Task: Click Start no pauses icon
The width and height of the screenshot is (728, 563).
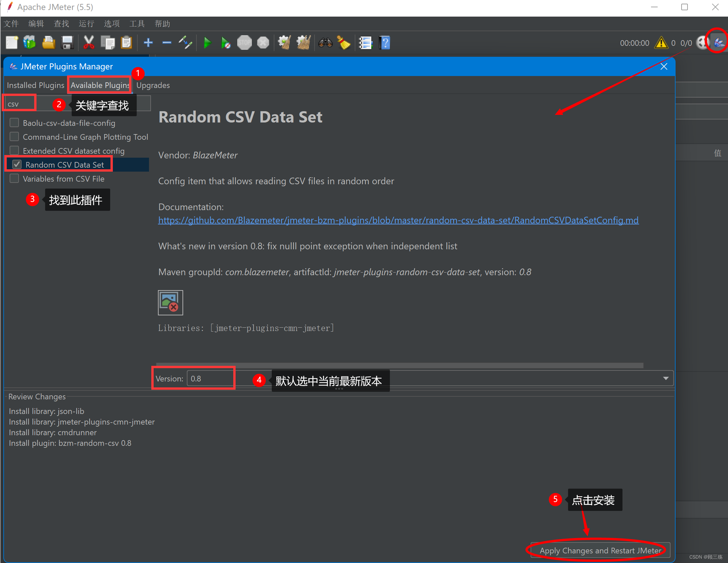Action: pyautogui.click(x=226, y=43)
